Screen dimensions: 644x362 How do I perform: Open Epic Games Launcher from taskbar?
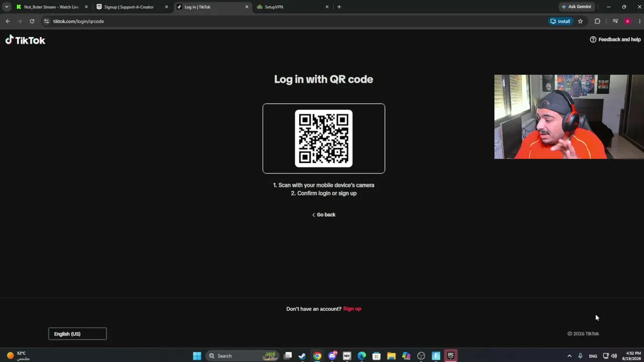click(x=451, y=356)
